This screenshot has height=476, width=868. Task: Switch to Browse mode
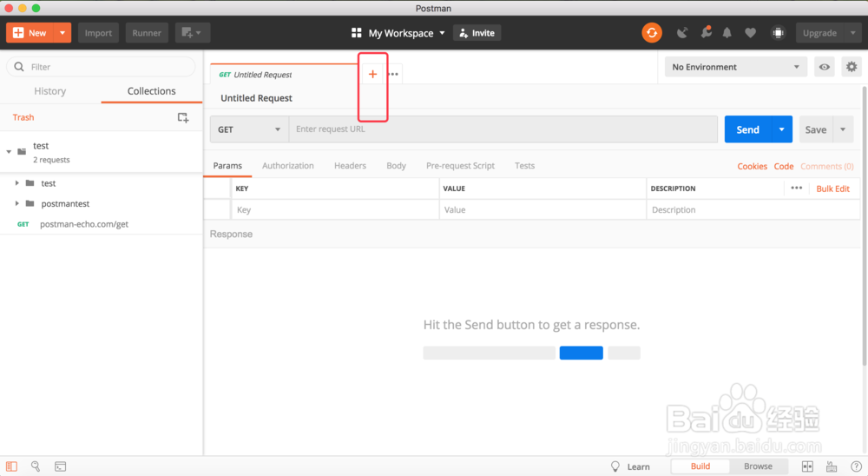pos(758,466)
